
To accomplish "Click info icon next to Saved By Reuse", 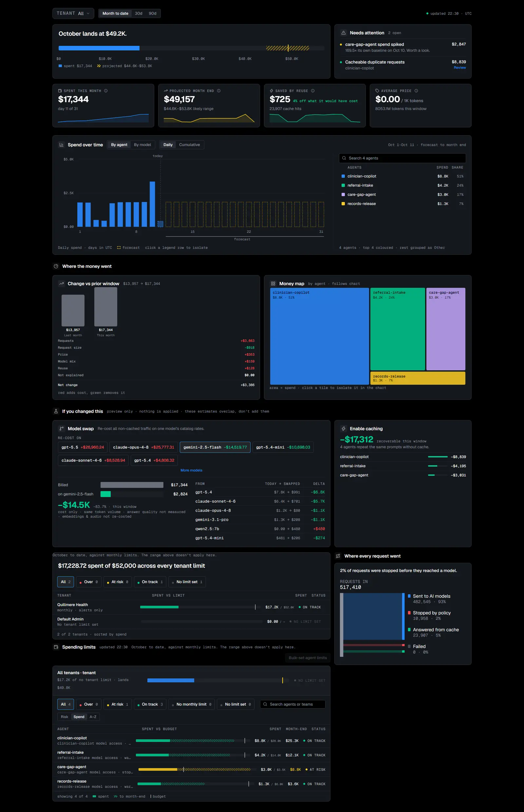I will (x=313, y=91).
